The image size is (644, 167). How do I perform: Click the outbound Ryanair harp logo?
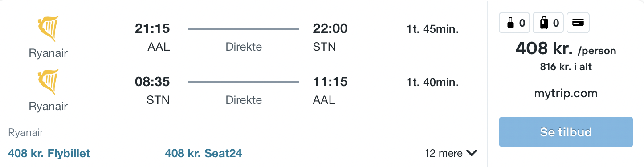(x=48, y=29)
